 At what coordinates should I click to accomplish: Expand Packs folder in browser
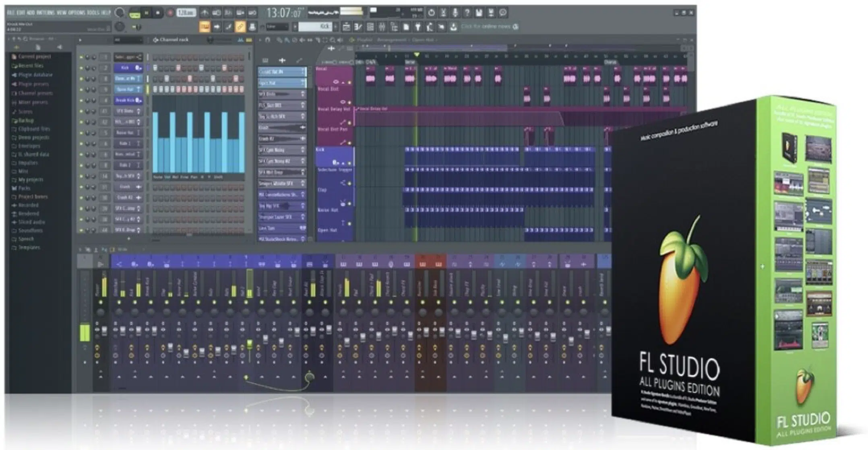coord(21,188)
